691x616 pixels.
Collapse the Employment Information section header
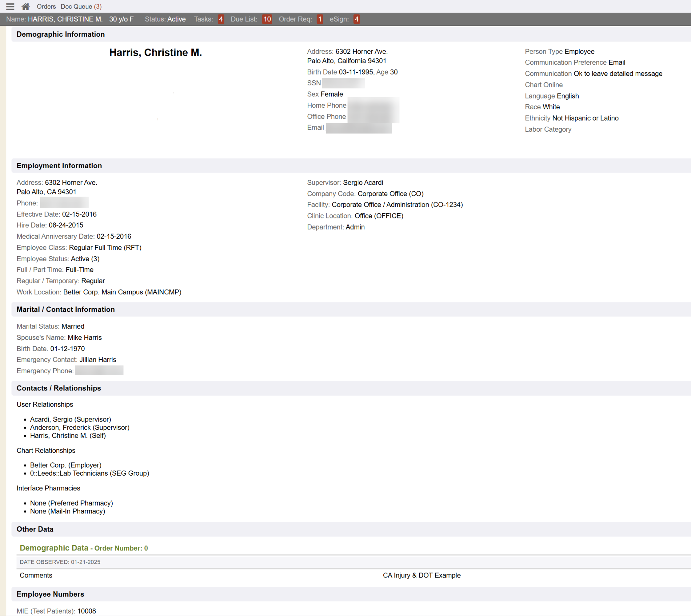point(59,165)
